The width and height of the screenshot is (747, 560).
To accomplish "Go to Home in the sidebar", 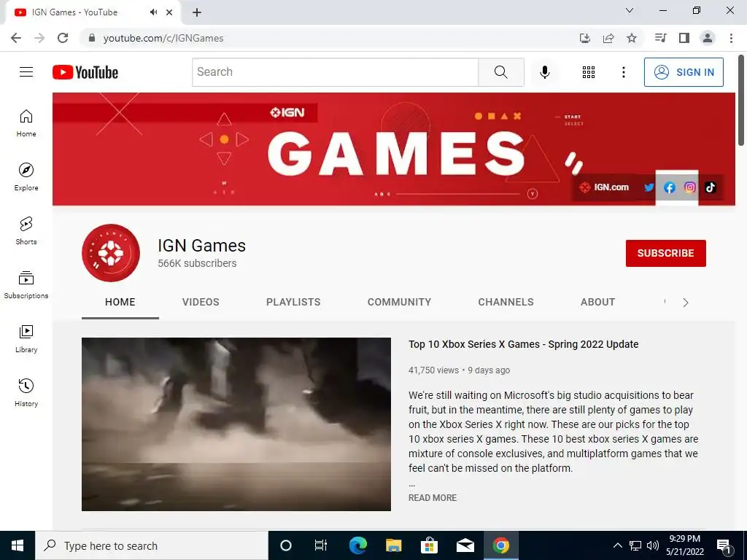I will coord(26,123).
